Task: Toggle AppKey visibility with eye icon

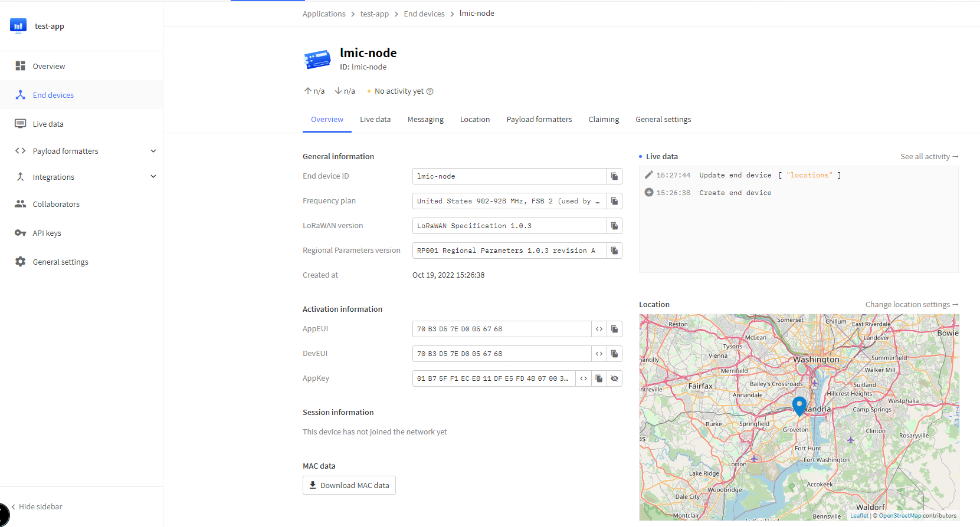Action: pyautogui.click(x=614, y=378)
